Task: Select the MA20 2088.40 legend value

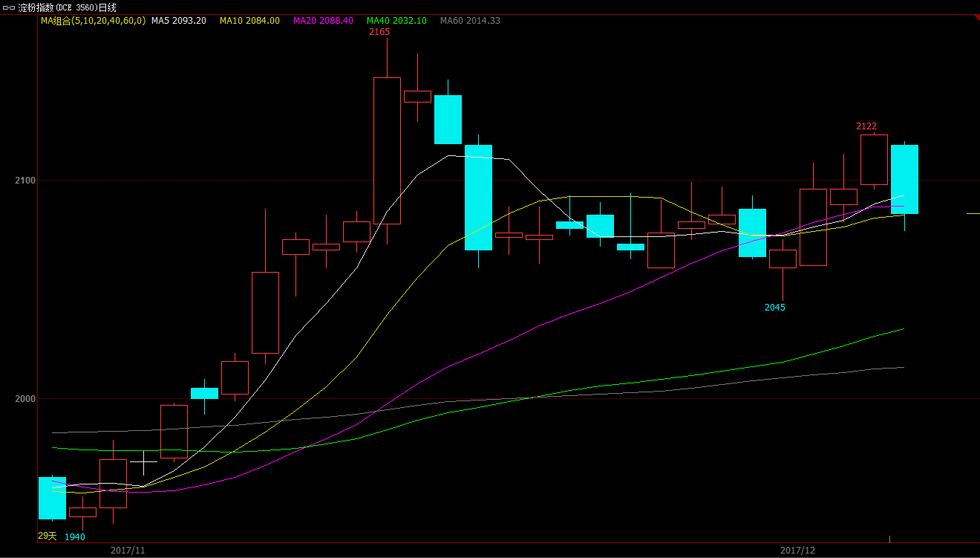Action: tap(323, 21)
